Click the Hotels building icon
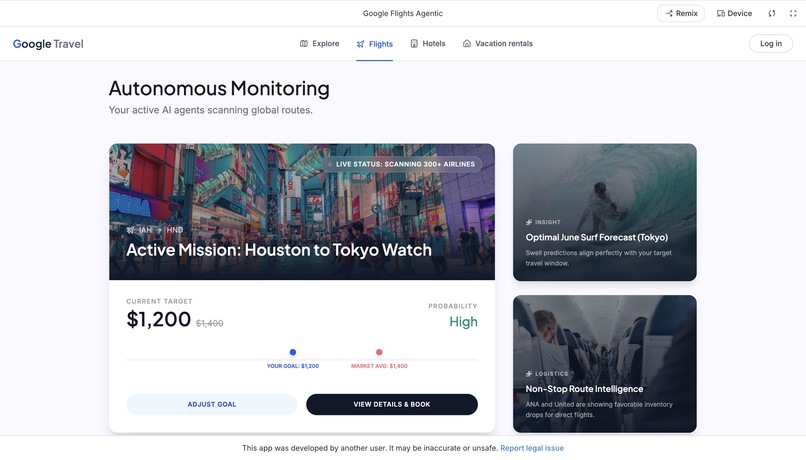 pyautogui.click(x=414, y=44)
